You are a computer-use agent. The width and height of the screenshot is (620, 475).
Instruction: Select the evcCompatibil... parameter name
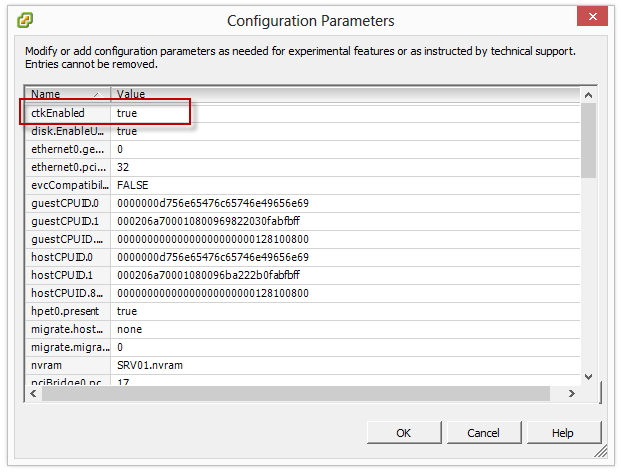click(68, 185)
